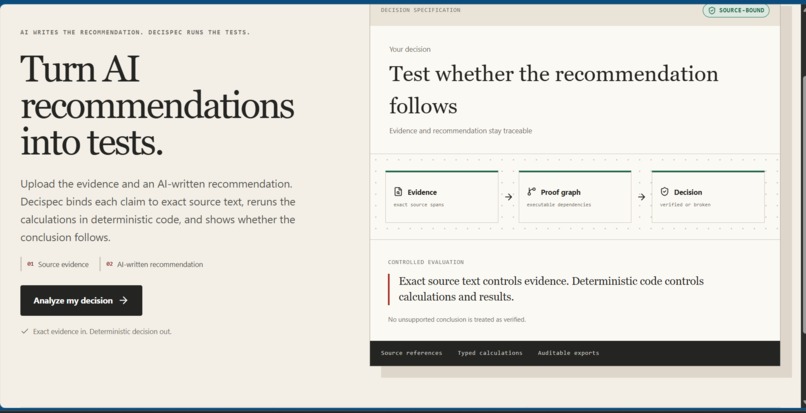Select the SOURCE-BOUND badge
The width and height of the screenshot is (806, 413).
736,10
